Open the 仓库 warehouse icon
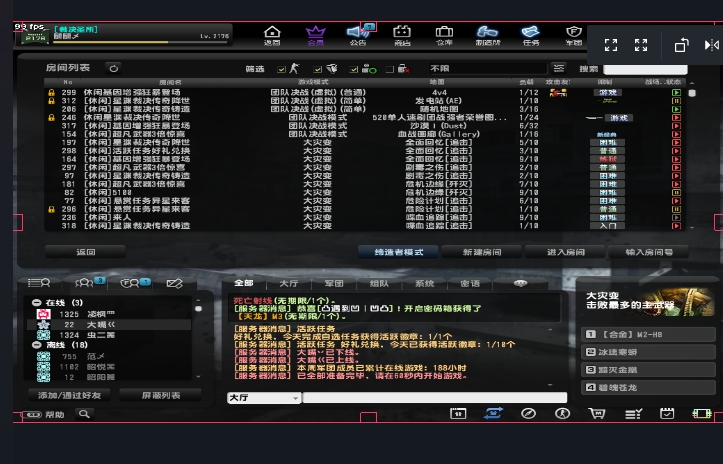 (444, 35)
